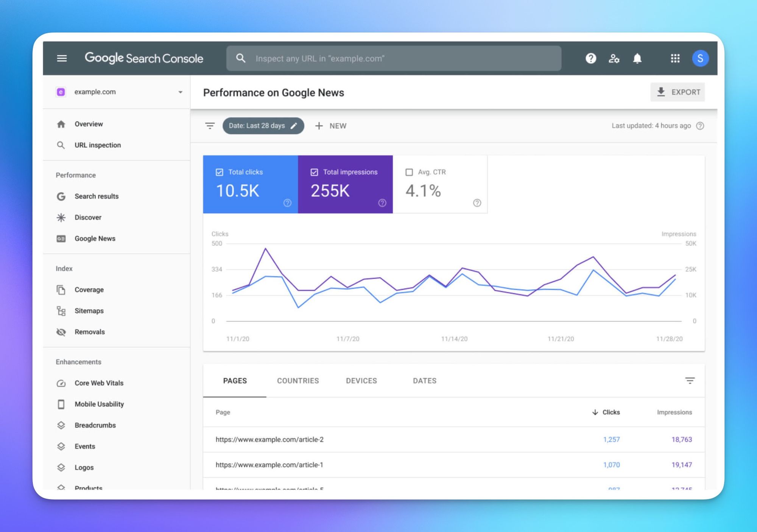Screen dimensions: 757x532
Task: Click the example.com property favicon
Action: point(61,92)
